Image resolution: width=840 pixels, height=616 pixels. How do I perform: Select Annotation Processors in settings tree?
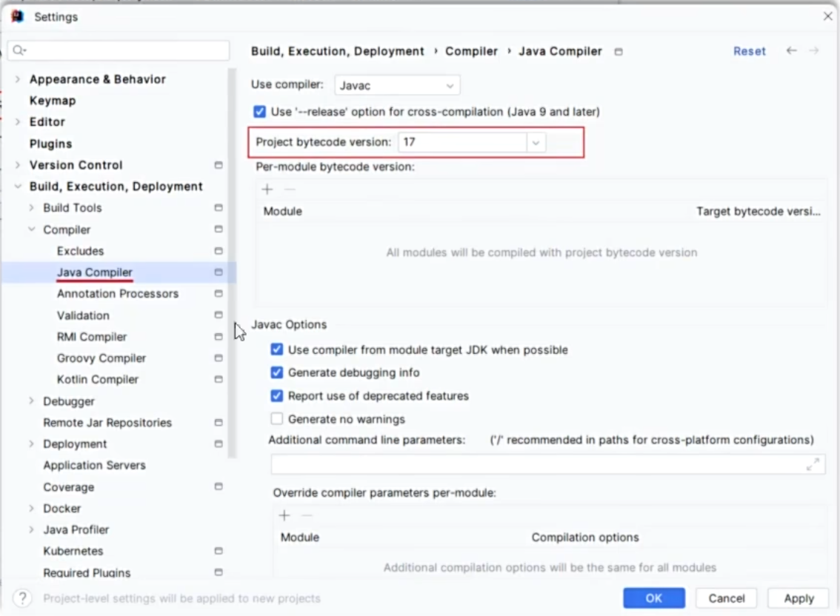(x=118, y=294)
